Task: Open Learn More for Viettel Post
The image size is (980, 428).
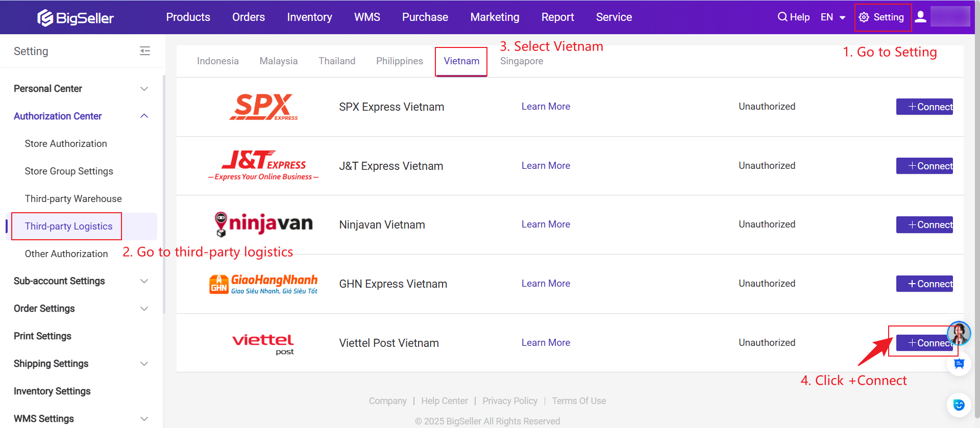Action: 546,343
